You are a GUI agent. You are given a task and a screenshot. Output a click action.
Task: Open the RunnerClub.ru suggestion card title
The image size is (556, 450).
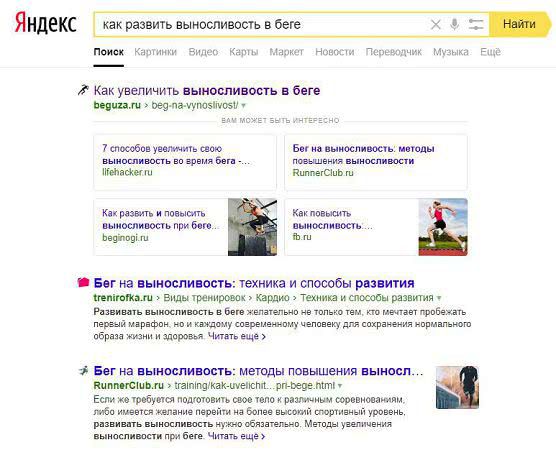(363, 155)
